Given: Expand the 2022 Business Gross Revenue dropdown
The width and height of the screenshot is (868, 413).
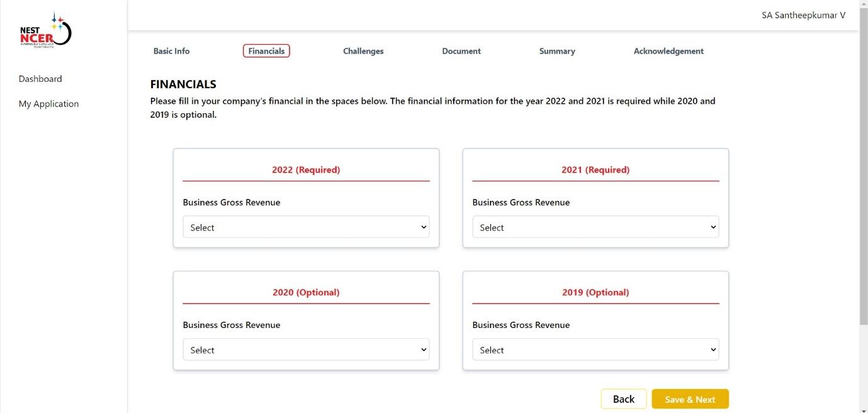Looking at the screenshot, I should click(x=306, y=227).
